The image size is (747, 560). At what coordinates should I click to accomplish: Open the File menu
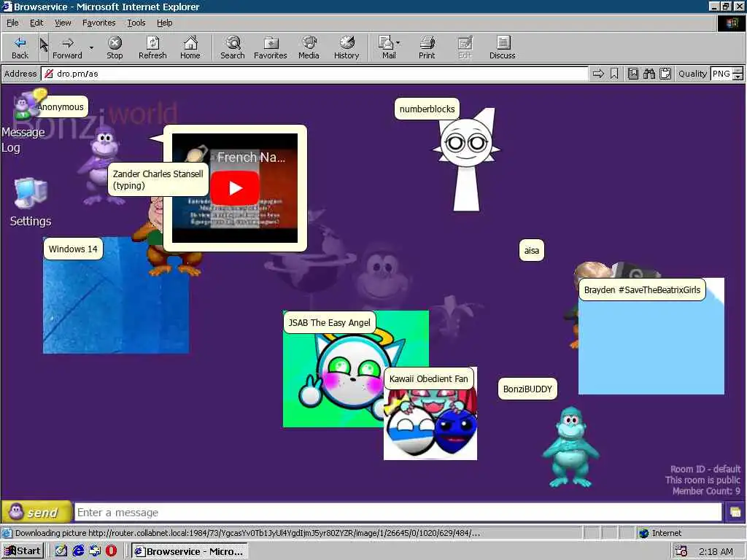coord(12,23)
